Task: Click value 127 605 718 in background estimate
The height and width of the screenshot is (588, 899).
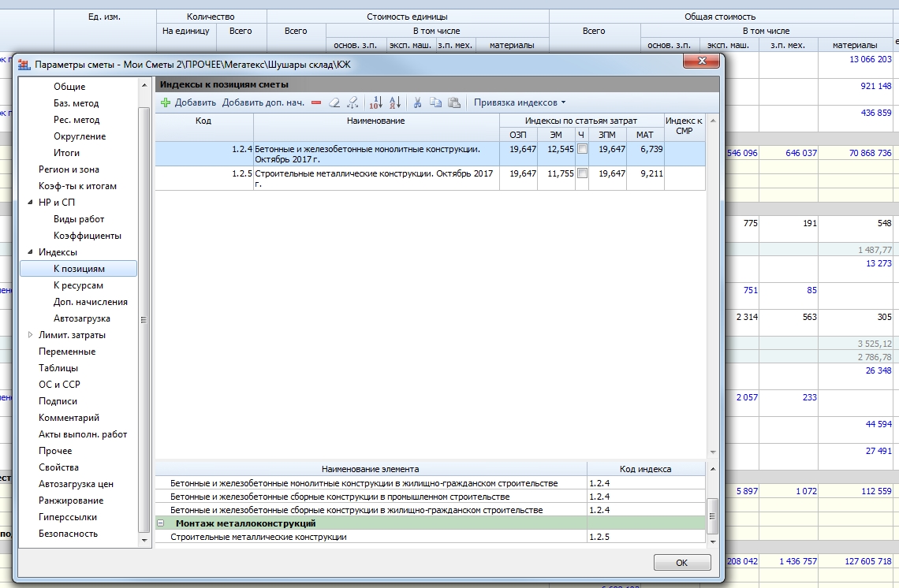Action: coord(868,561)
